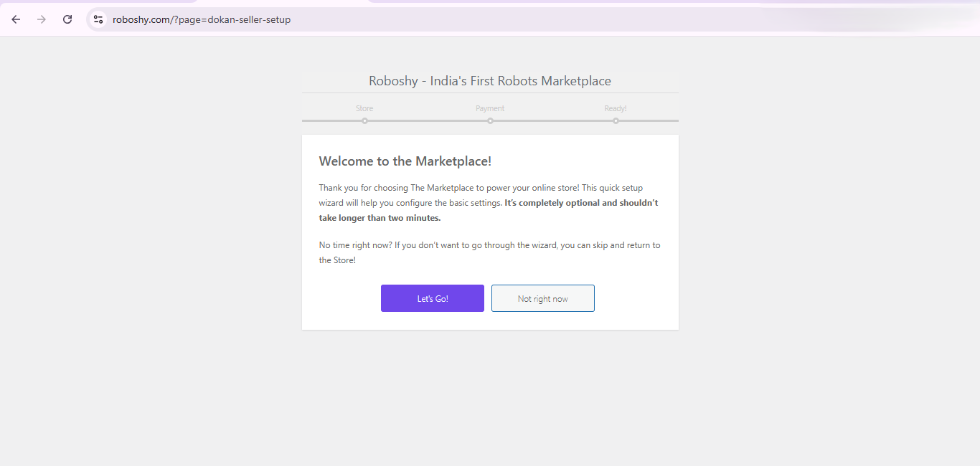Select the roboshy.com URL text
Image resolution: width=980 pixels, height=466 pixels.
pos(202,19)
